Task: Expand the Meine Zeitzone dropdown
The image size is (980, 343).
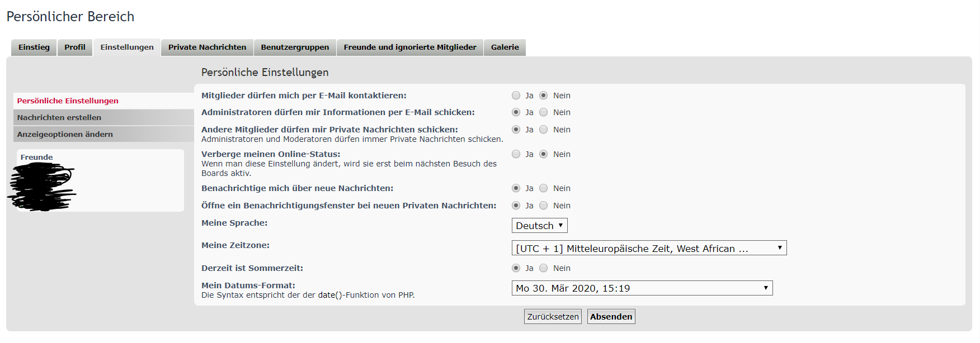Action: pyautogui.click(x=649, y=248)
